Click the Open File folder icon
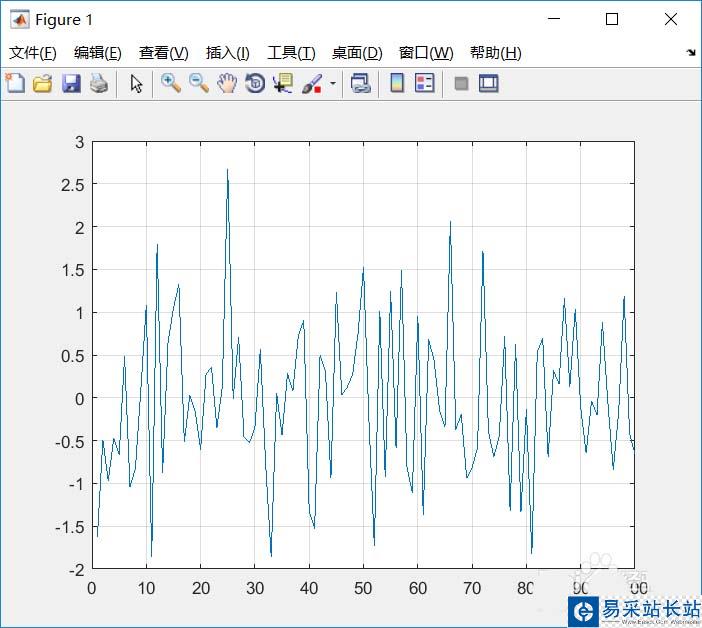Viewport: 702px width, 628px height. tap(42, 84)
